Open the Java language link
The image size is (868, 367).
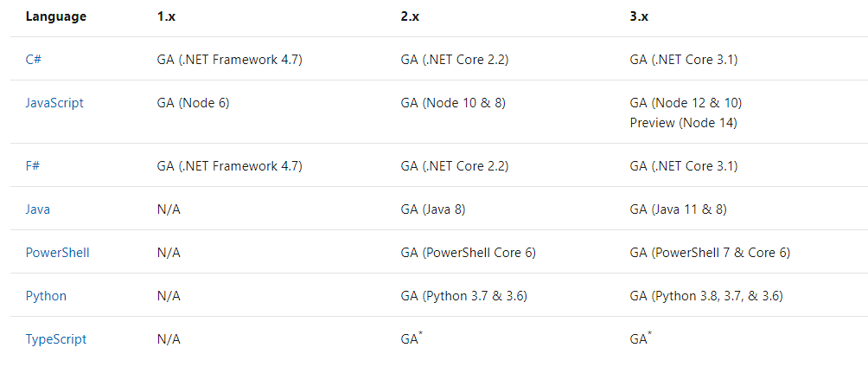coord(38,209)
